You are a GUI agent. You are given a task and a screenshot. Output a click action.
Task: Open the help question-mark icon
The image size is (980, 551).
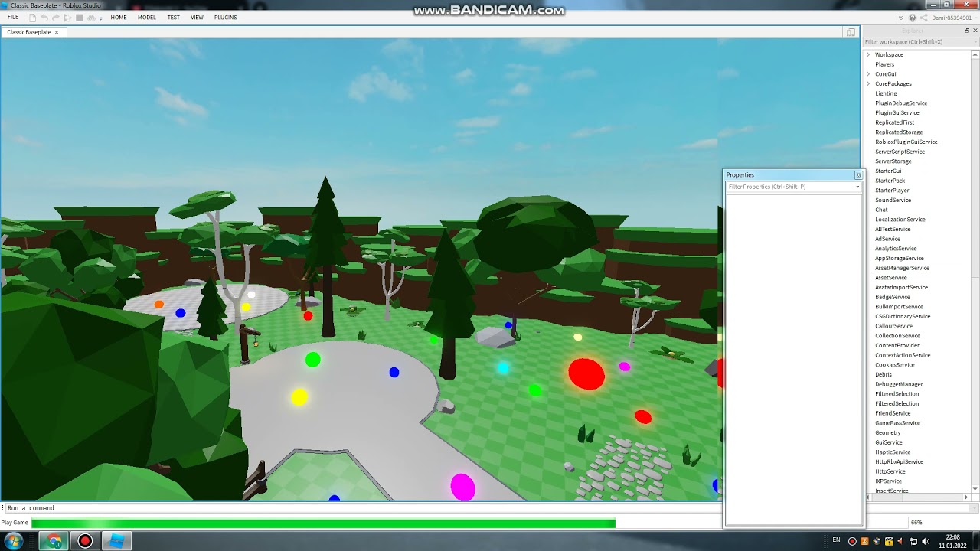[x=913, y=18]
